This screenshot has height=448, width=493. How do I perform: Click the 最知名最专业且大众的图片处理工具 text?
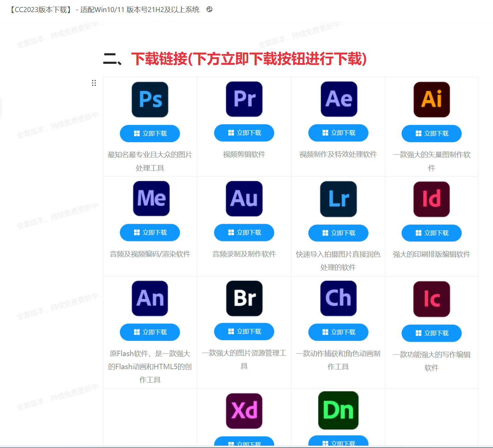pos(150,161)
